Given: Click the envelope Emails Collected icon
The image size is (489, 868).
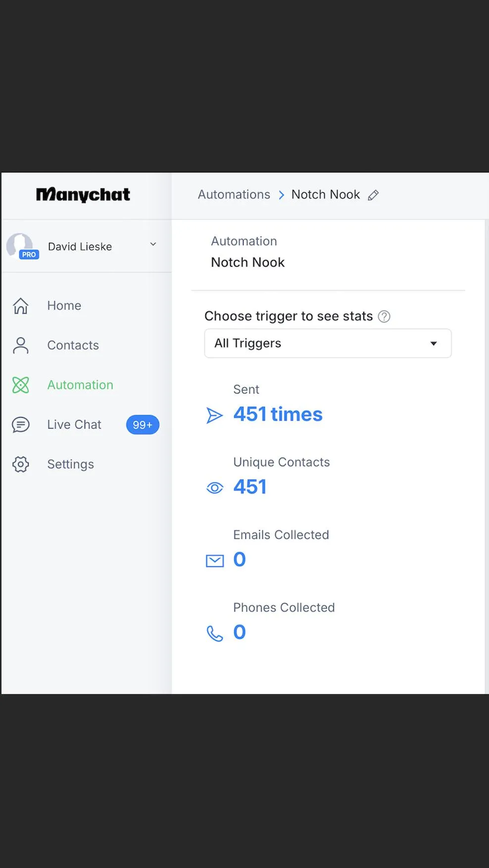Looking at the screenshot, I should 215,561.
